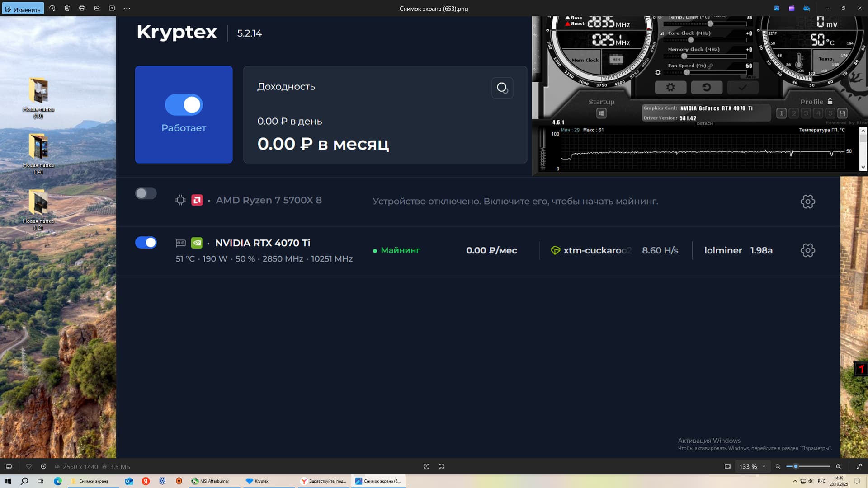
Task: Start the slideshow icon
Action: pyautogui.click(x=112, y=8)
